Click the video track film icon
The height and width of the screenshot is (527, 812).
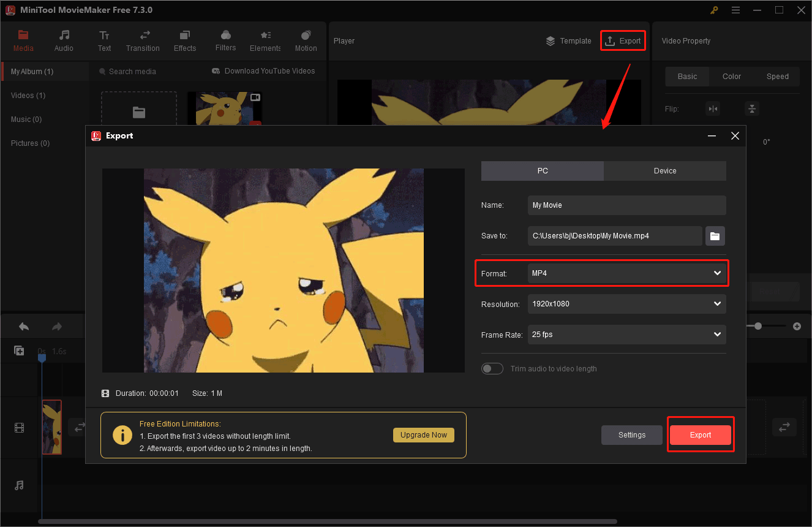(20, 428)
